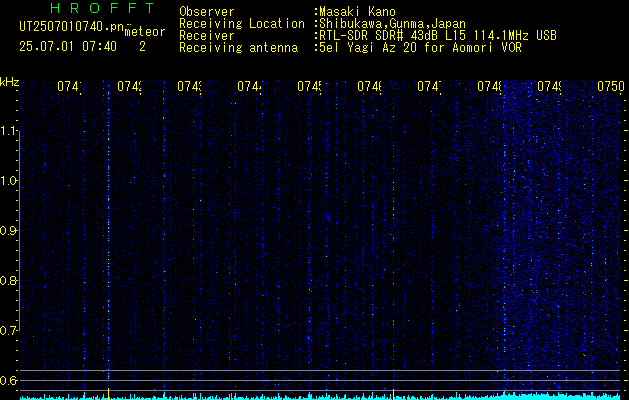629x400 pixels.
Task: Click the 0.8 kHz frequency axis label
Action: tap(8, 280)
